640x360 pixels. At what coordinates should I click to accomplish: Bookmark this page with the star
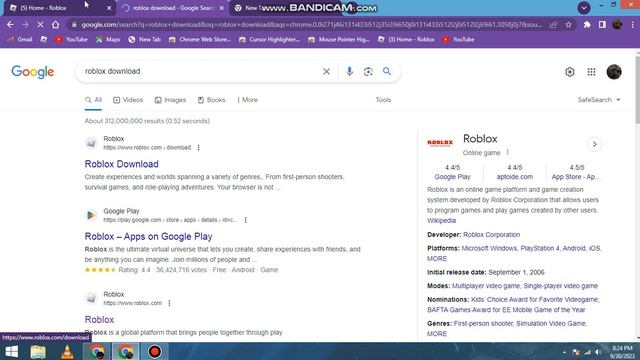coord(568,24)
